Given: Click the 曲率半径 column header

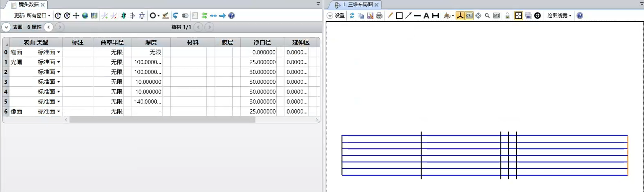Looking at the screenshot, I should [x=112, y=42].
